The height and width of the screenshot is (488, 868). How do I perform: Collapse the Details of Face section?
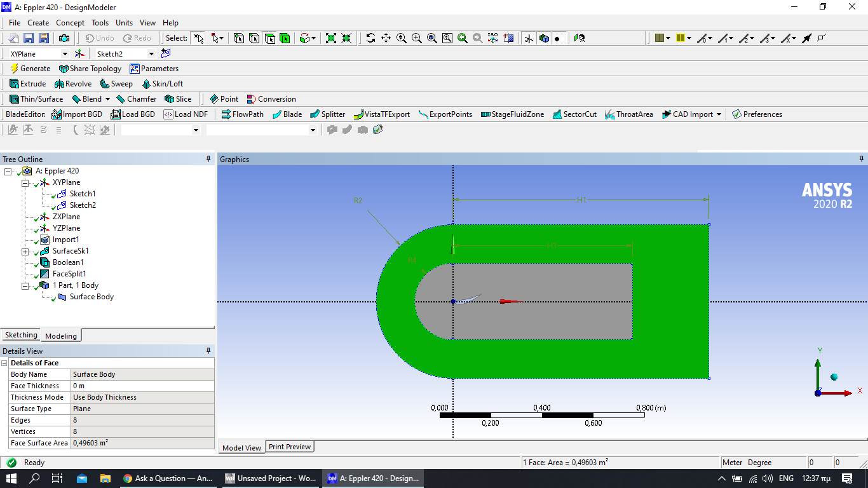pos(4,363)
